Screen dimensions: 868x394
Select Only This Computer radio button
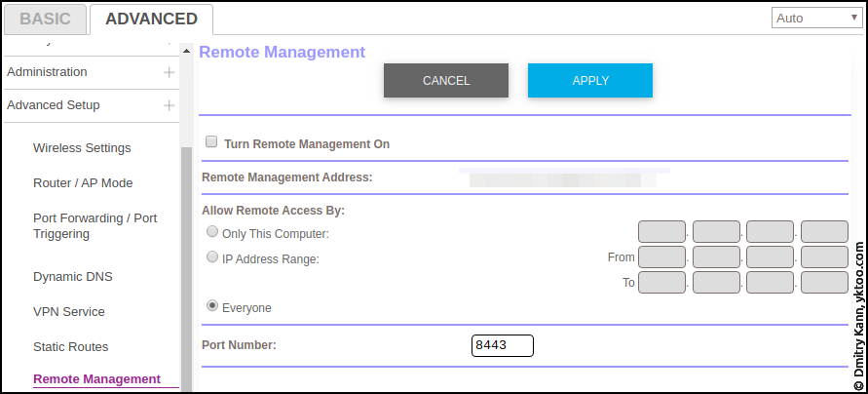pyautogui.click(x=212, y=232)
